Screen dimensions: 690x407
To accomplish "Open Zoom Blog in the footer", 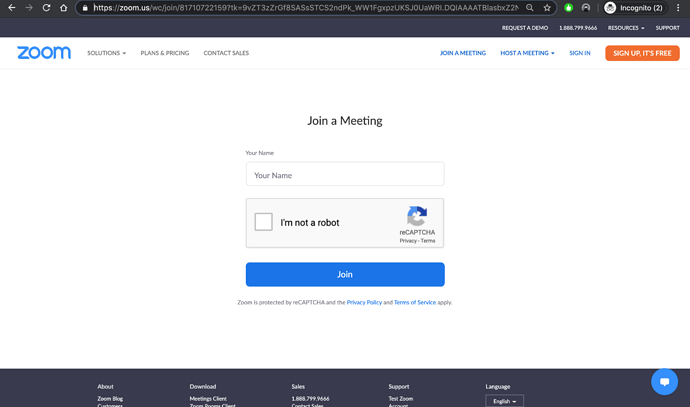I will tap(110, 399).
